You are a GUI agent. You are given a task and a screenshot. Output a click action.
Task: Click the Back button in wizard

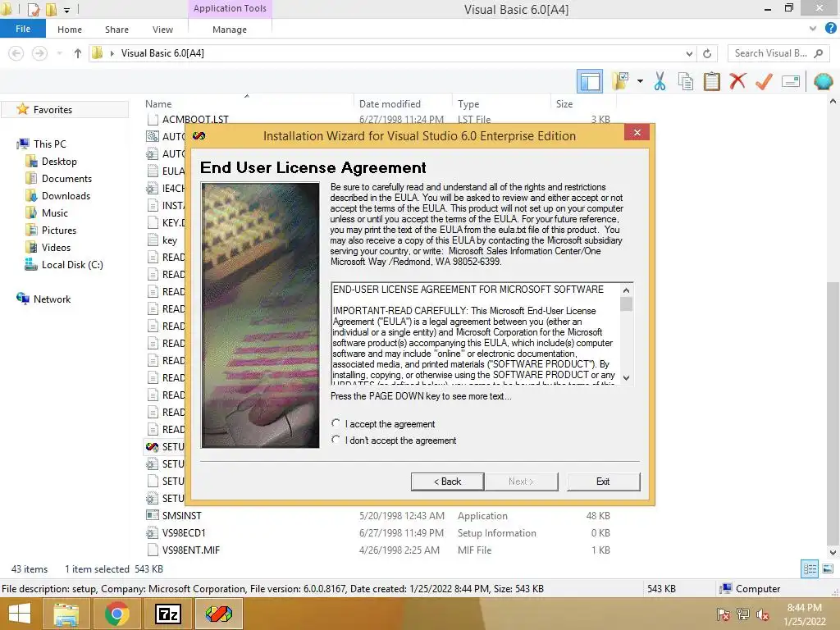point(447,481)
